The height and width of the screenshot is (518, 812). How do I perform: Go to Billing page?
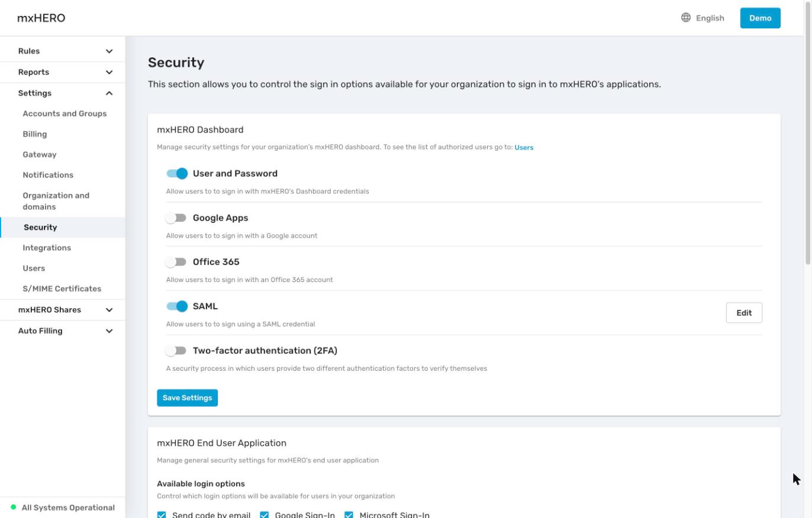pos(35,134)
